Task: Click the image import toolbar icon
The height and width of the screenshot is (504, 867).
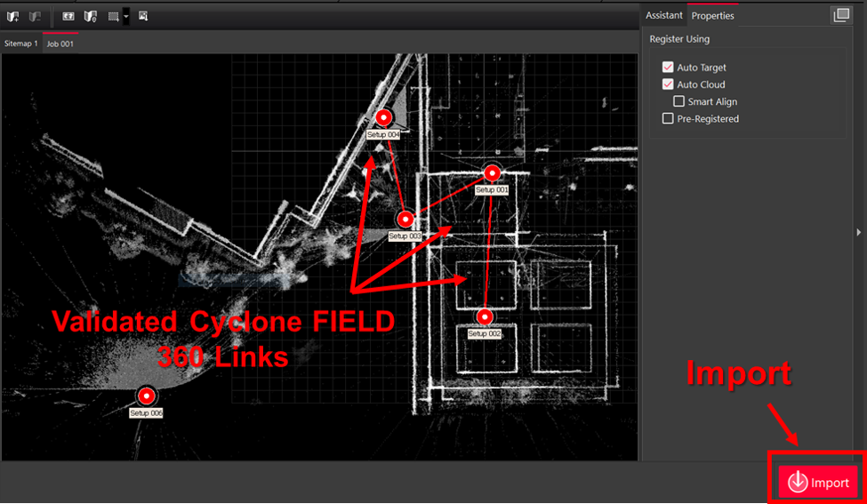Action: 143,16
